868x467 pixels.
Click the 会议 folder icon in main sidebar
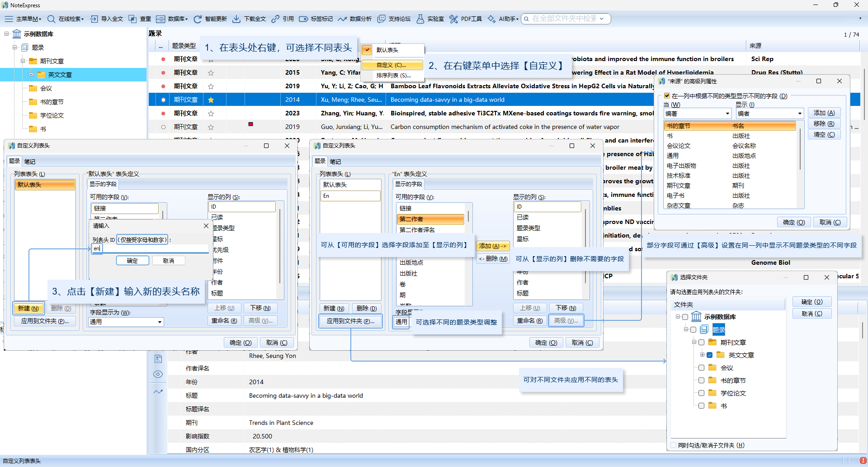click(x=33, y=88)
